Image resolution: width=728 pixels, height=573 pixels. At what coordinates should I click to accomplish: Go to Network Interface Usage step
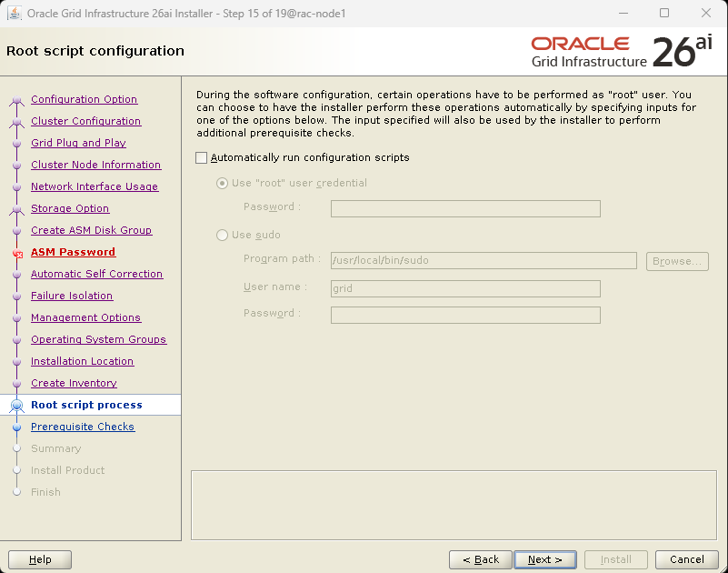[x=95, y=186]
